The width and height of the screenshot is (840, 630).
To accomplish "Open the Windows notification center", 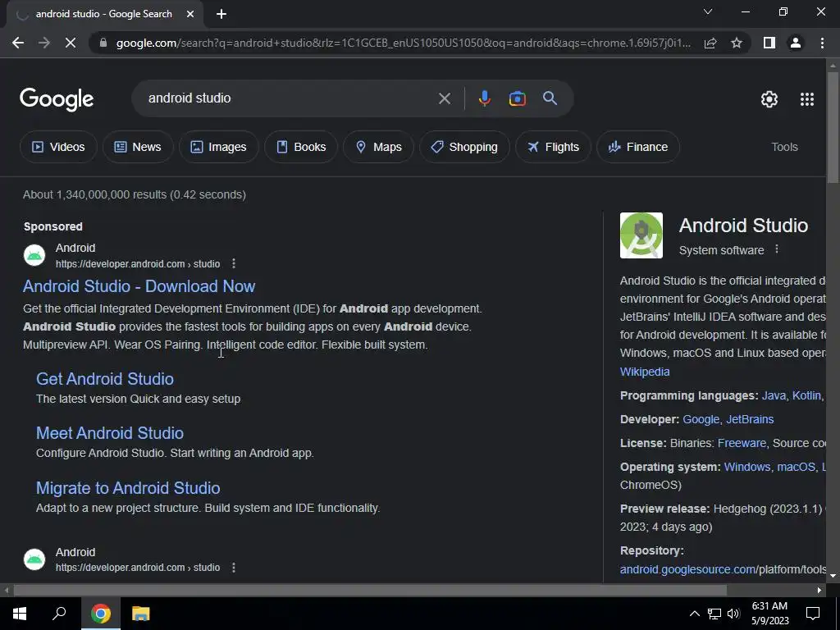I will click(x=813, y=614).
